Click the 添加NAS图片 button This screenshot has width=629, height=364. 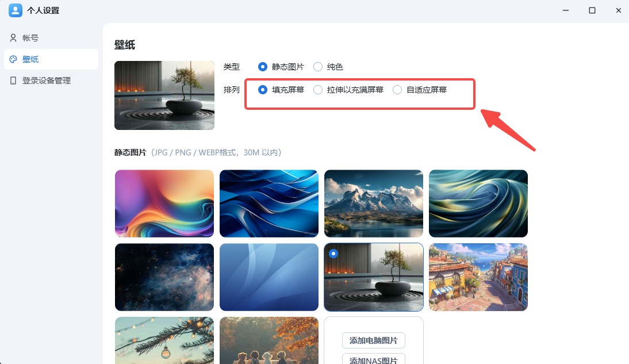[x=374, y=359]
